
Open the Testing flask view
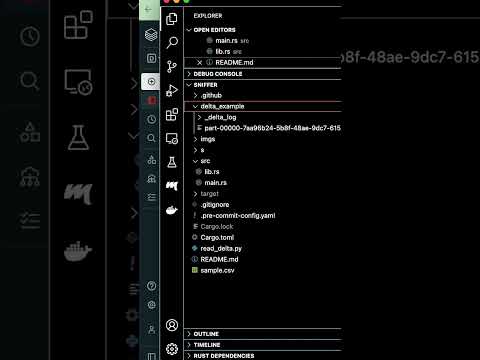(x=172, y=162)
